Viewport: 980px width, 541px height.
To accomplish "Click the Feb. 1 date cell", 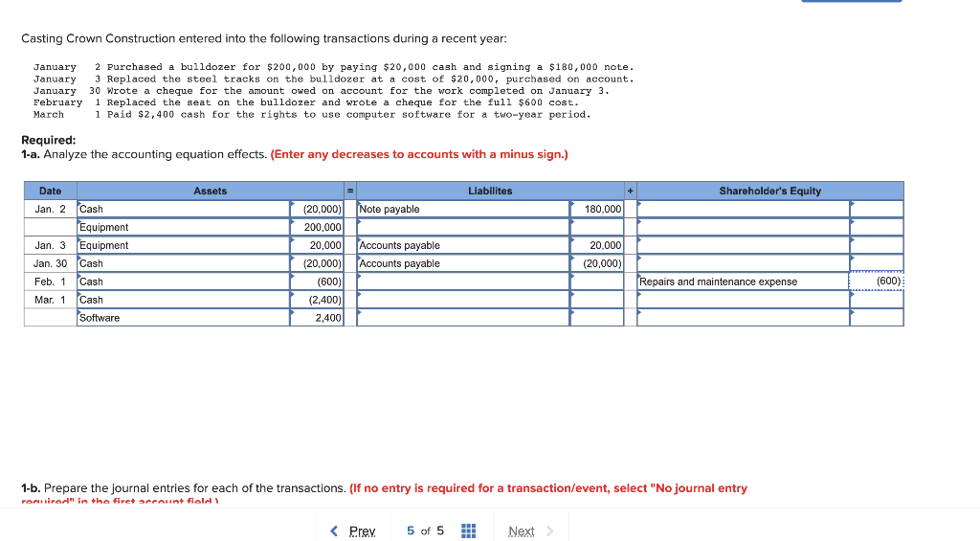I will click(x=51, y=282).
